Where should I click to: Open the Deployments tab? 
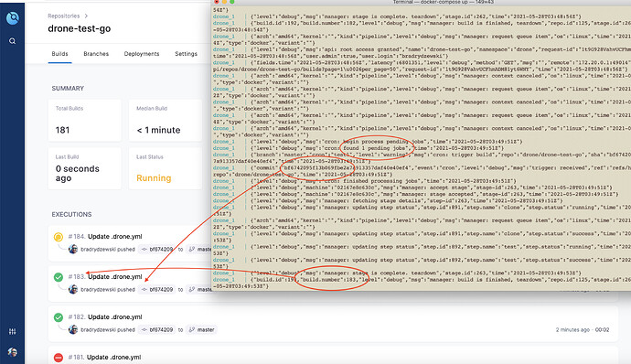[142, 54]
